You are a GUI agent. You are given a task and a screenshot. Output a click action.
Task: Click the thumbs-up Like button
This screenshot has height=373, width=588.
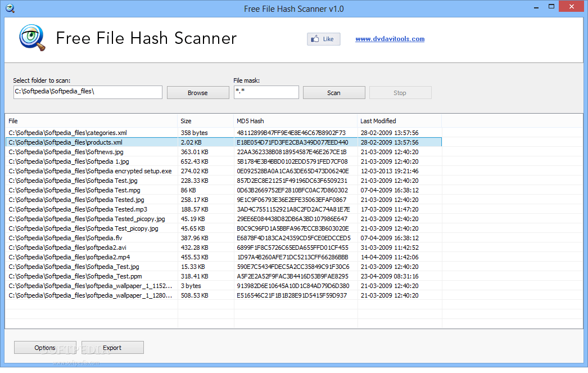click(x=323, y=39)
